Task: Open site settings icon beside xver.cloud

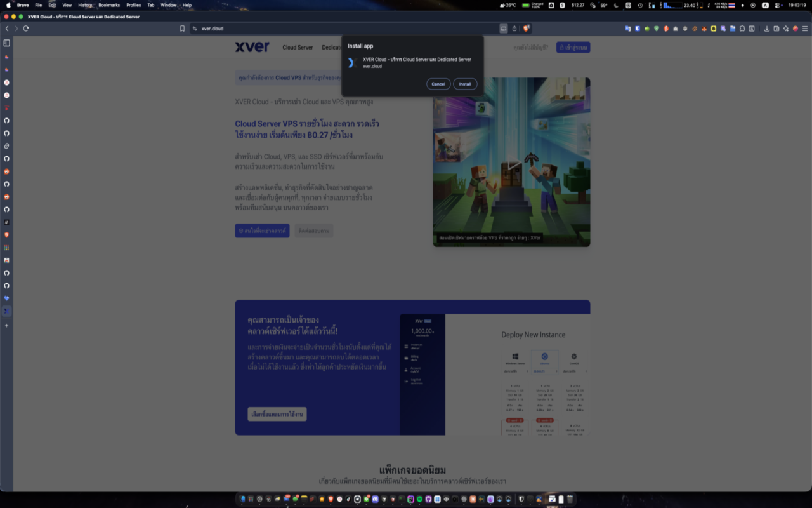Action: [195, 29]
